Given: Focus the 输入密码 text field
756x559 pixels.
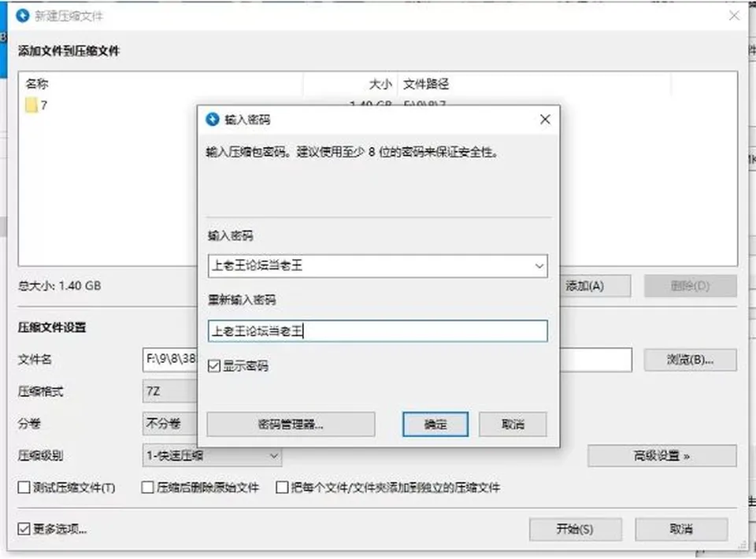Looking at the screenshot, I should (377, 266).
